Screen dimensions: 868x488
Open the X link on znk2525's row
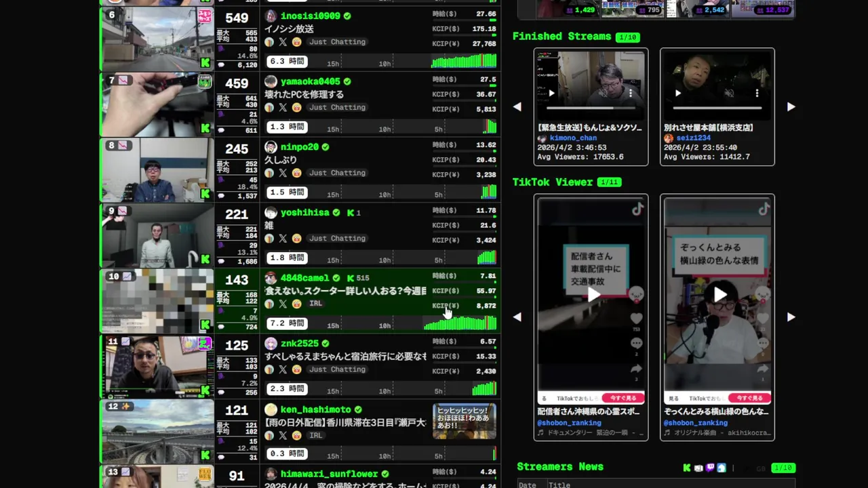click(x=283, y=369)
